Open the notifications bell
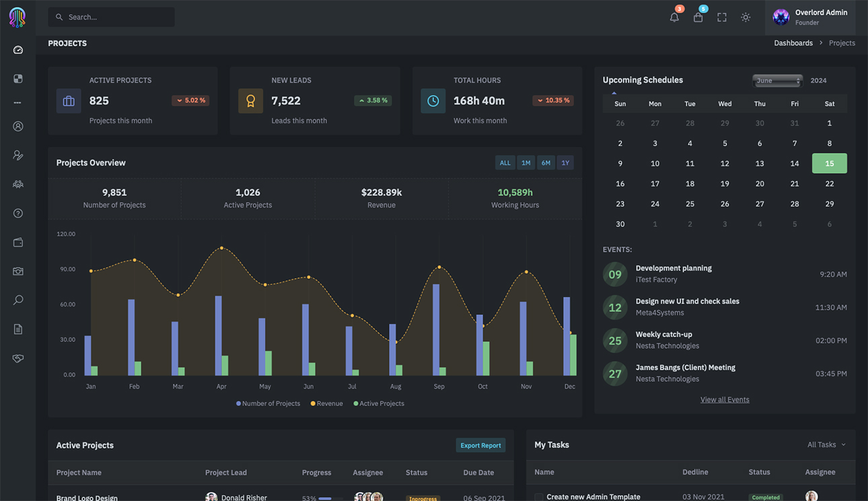This screenshot has height=501, width=868. coord(674,18)
